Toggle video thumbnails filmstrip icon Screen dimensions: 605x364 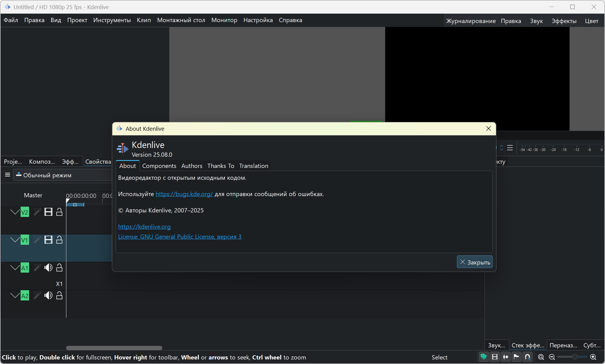(x=495, y=357)
